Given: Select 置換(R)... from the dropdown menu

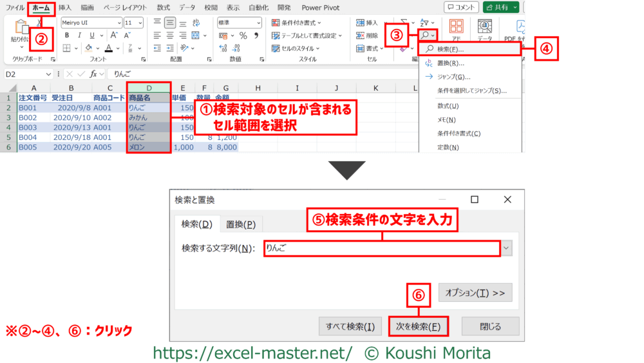Looking at the screenshot, I should pos(451,63).
